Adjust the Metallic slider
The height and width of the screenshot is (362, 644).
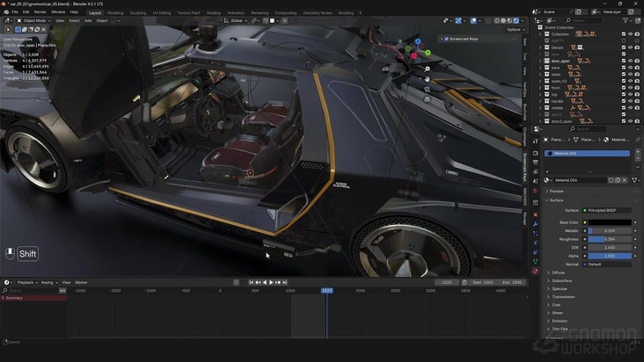610,231
